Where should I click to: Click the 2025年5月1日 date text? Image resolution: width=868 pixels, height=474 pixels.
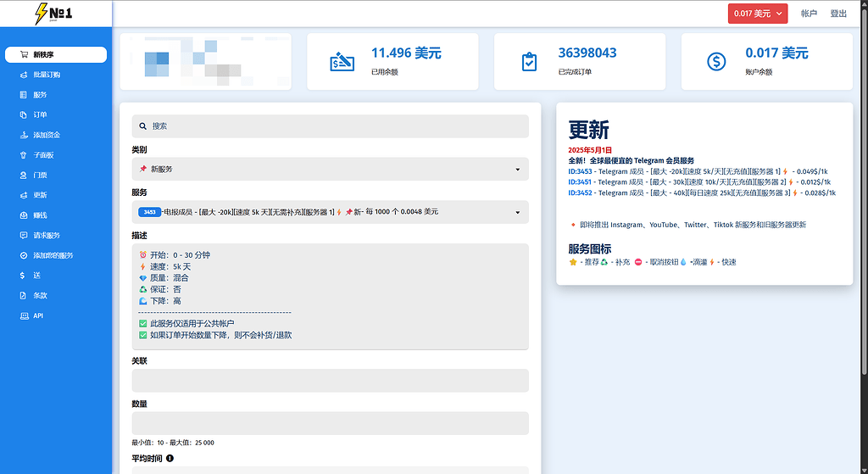(x=590, y=150)
